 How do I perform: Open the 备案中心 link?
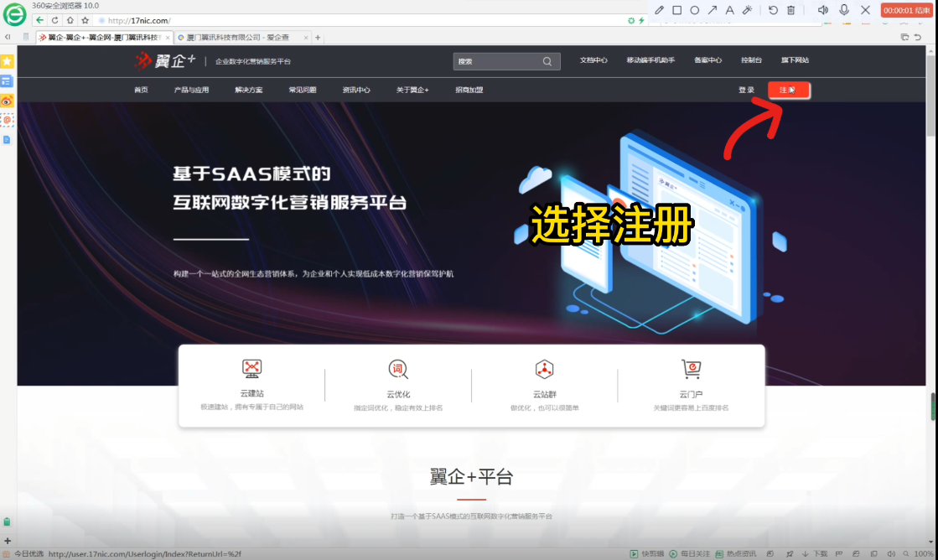pos(707,60)
